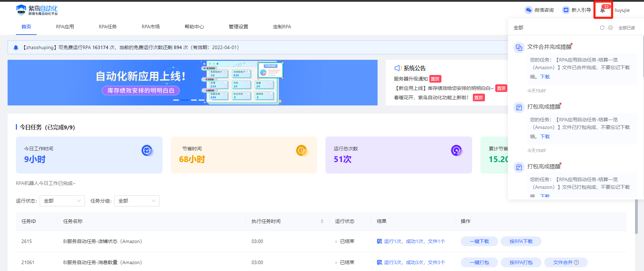The width and height of the screenshot is (644, 271).
Task: Open the RPA应用 tab
Action: click(65, 27)
